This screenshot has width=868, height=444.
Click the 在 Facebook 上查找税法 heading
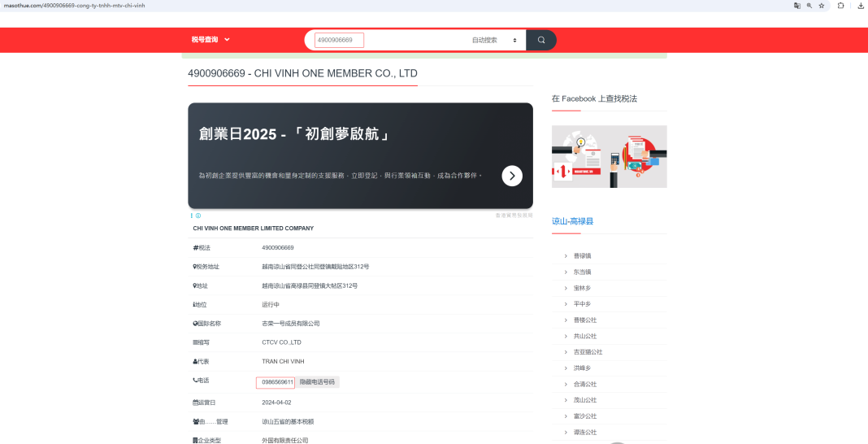tap(595, 98)
